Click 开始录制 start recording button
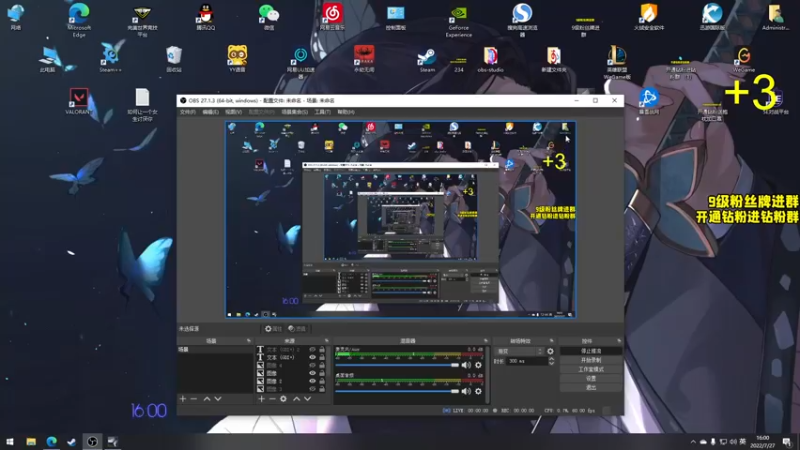Screen dimensions: 800x450 pyautogui.click(x=591, y=360)
